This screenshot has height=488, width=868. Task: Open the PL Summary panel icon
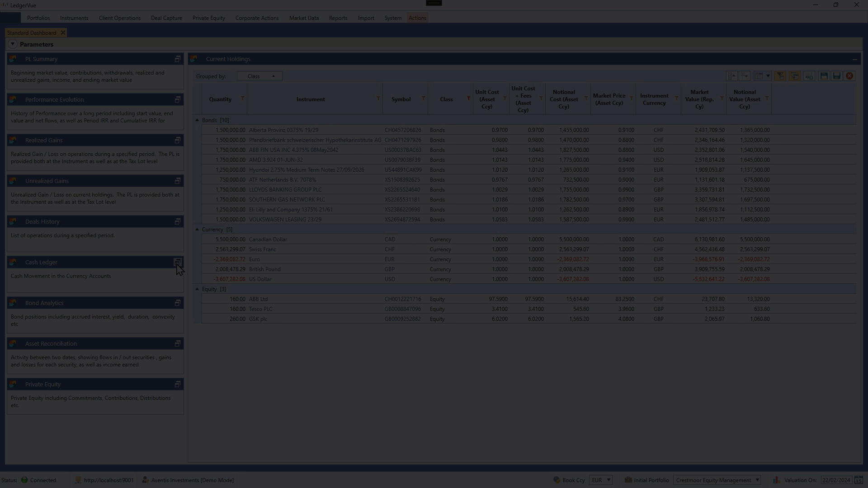coord(178,59)
